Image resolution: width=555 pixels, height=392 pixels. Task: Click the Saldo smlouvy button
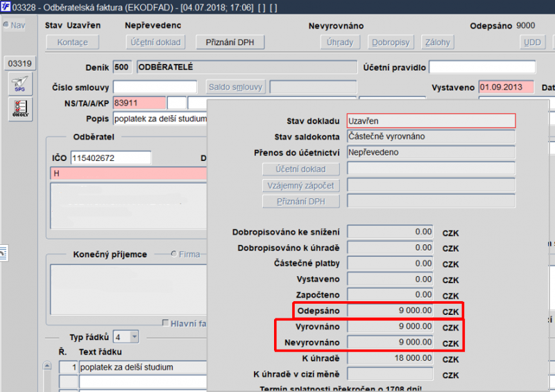pyautogui.click(x=235, y=87)
